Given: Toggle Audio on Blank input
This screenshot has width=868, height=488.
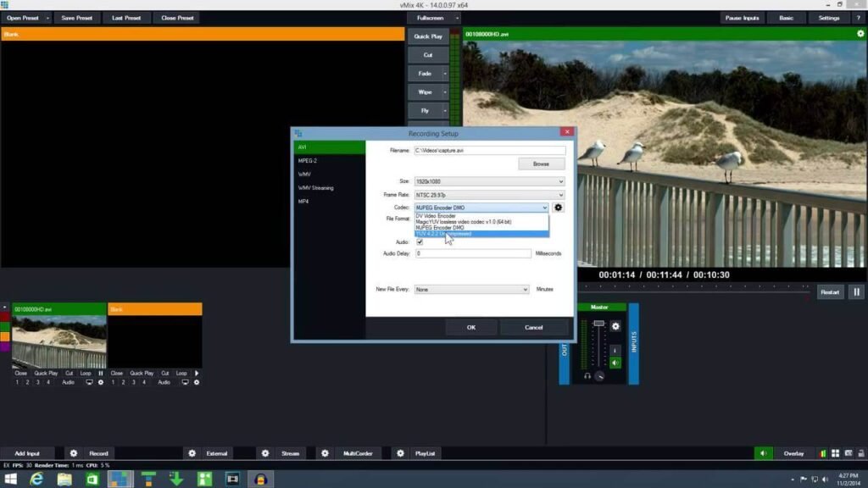Looking at the screenshot, I should click(164, 382).
